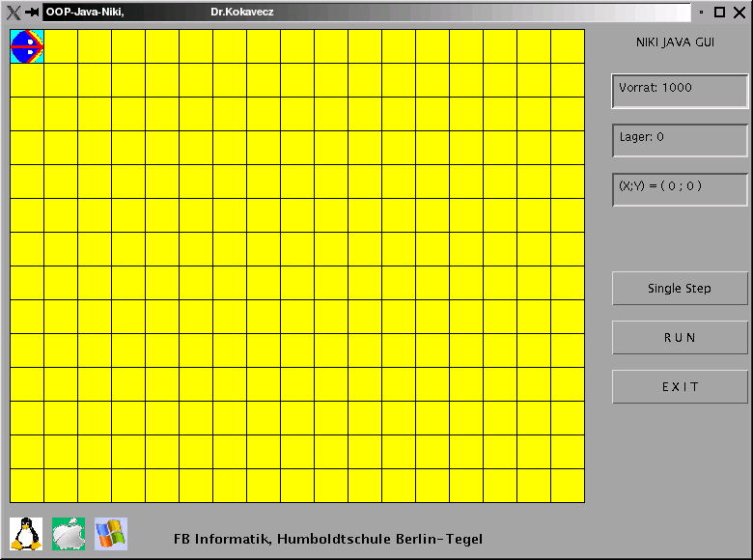Click the Lager: 0 field
This screenshot has width=753, height=560.
[680, 140]
